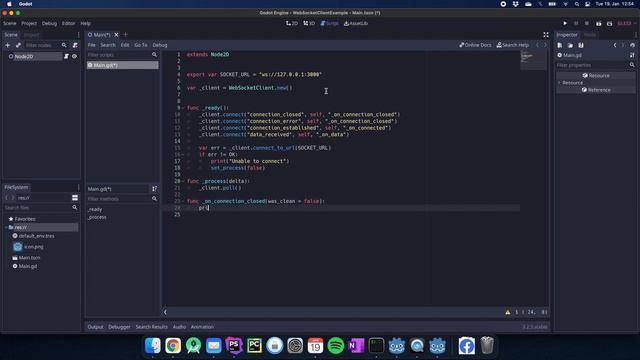Click the Search files field
Screen dimensions: 640x360
coord(40,208)
